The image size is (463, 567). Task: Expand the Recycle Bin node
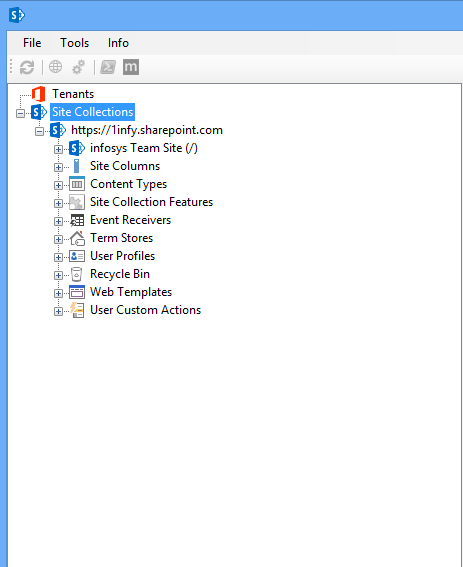pos(58,276)
